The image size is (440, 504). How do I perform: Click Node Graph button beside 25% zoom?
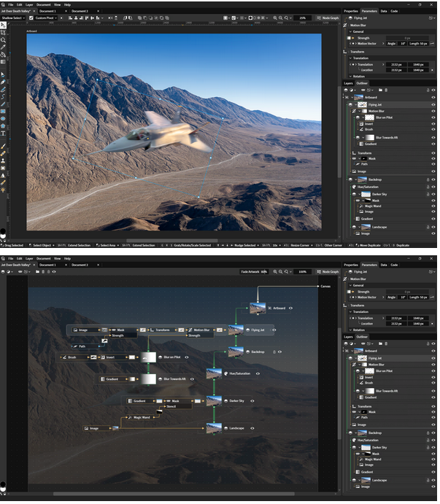pyautogui.click(x=330, y=18)
